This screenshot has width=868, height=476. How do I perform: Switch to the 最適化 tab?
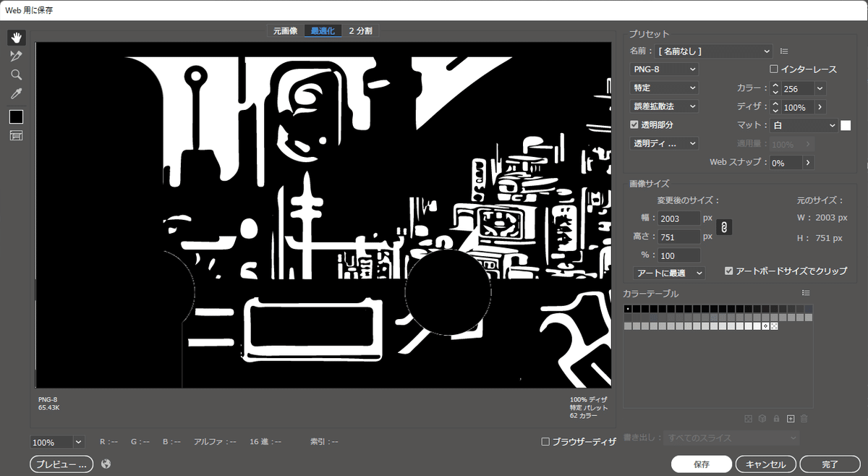[x=323, y=31]
